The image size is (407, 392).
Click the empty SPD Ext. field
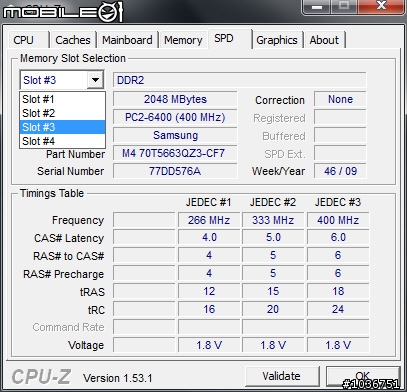click(x=340, y=153)
